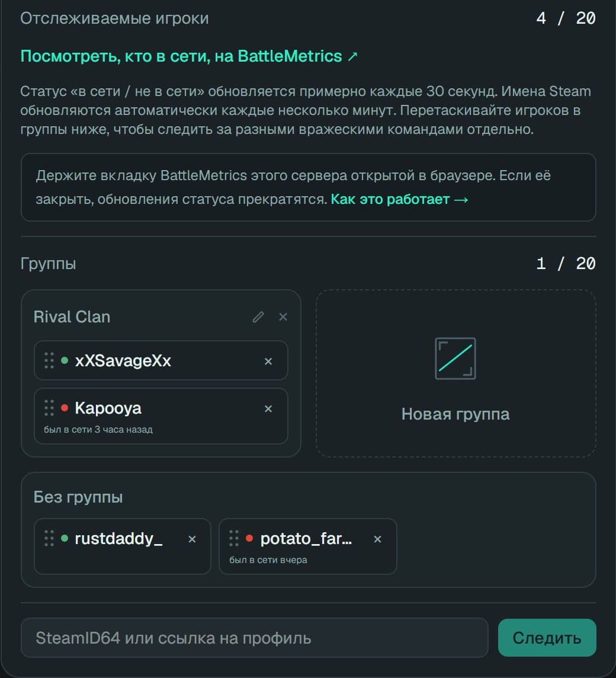Screen dimensions: 616x678
Task: Click the groups counter '1 / 20'
Action: [x=566, y=264]
